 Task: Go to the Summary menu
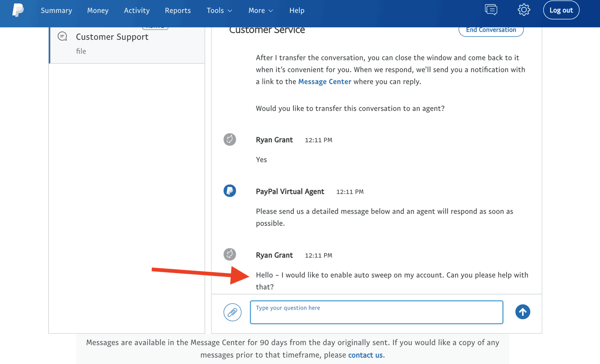coord(56,10)
